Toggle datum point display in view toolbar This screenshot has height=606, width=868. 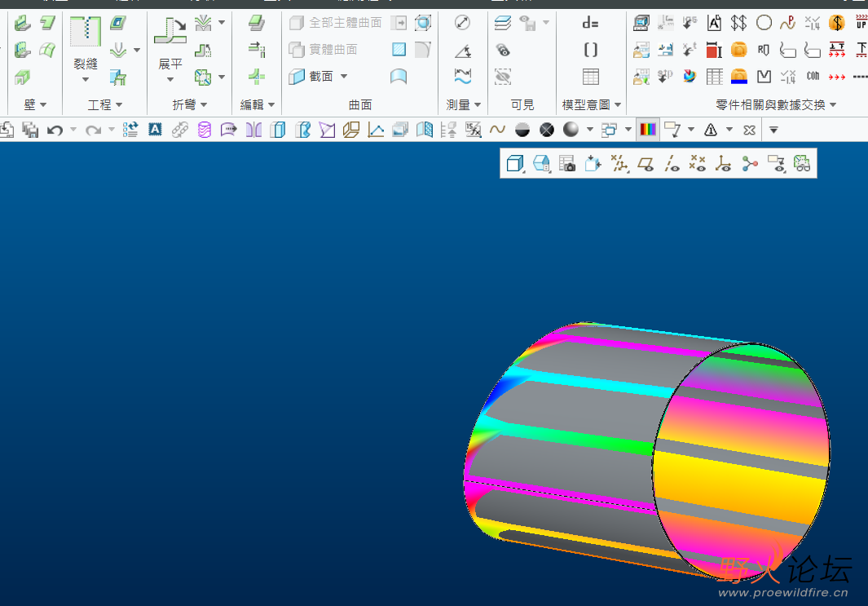pyautogui.click(x=698, y=163)
